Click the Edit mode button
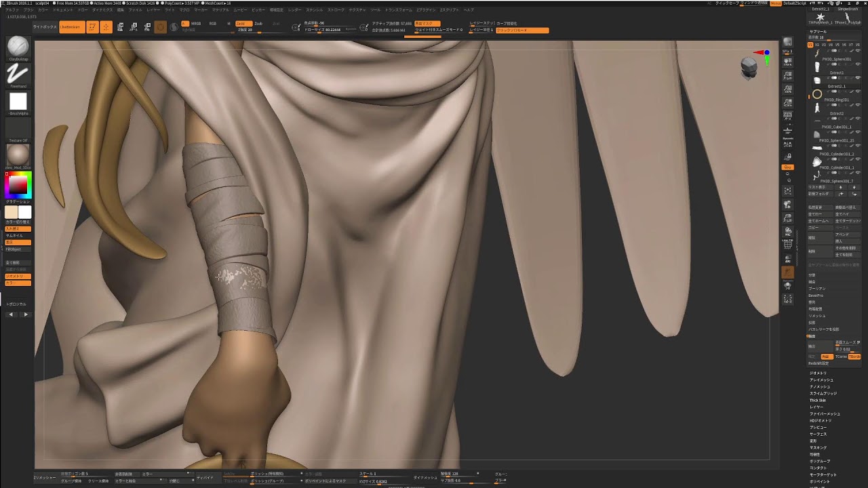This screenshot has height=488, width=868. [92, 27]
